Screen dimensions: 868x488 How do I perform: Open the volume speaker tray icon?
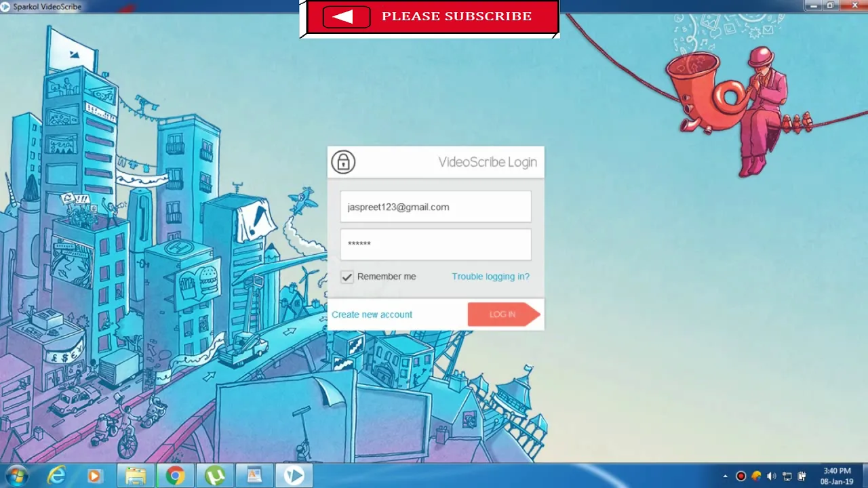pos(772,476)
